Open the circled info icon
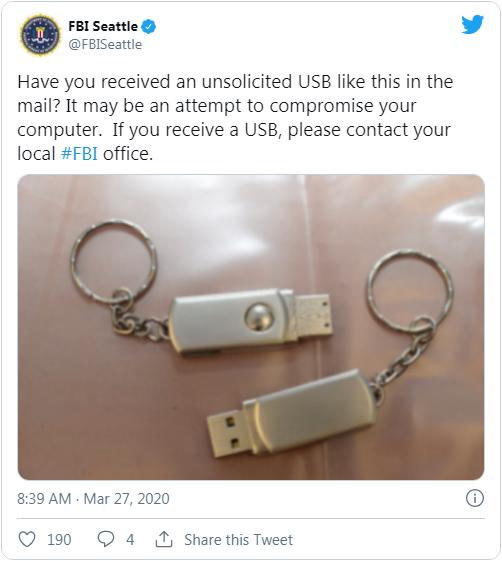Screen dimensions: 502x561 pyautogui.click(x=474, y=498)
